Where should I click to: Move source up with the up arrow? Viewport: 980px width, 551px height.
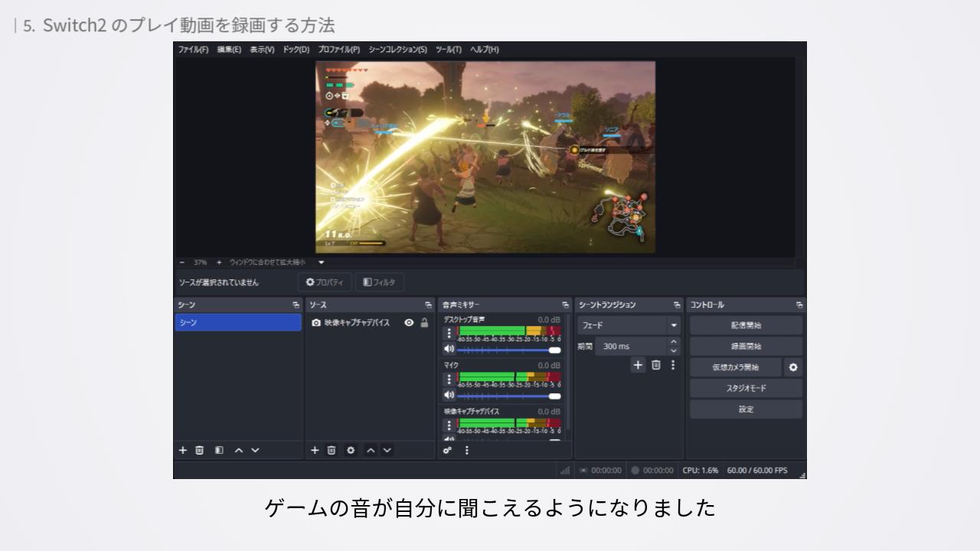(x=371, y=450)
